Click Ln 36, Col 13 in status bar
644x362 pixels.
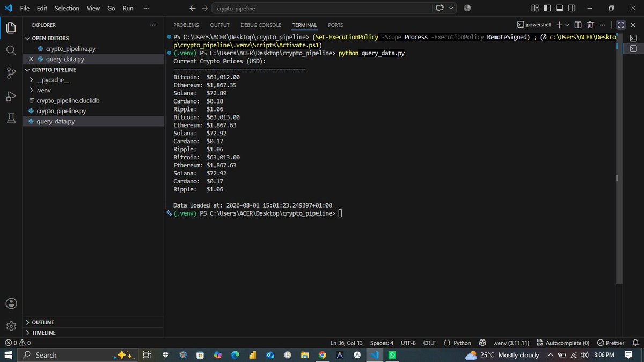[x=347, y=343]
